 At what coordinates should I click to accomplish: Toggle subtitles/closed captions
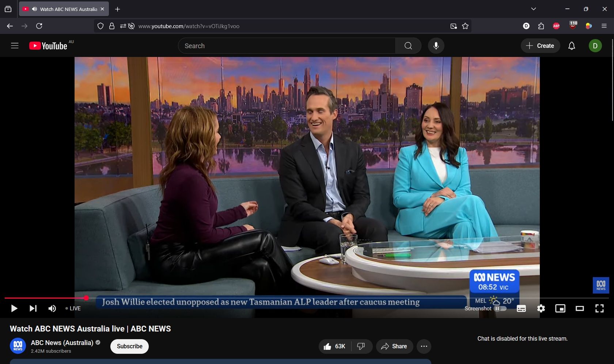coord(521,309)
